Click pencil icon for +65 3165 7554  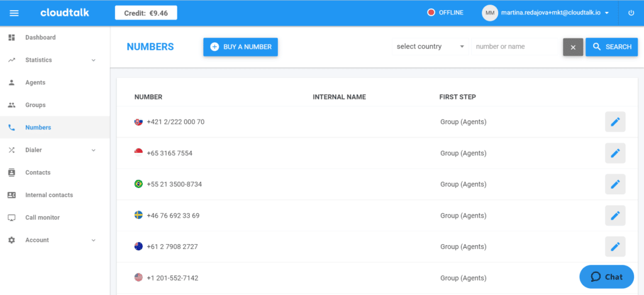pyautogui.click(x=615, y=153)
